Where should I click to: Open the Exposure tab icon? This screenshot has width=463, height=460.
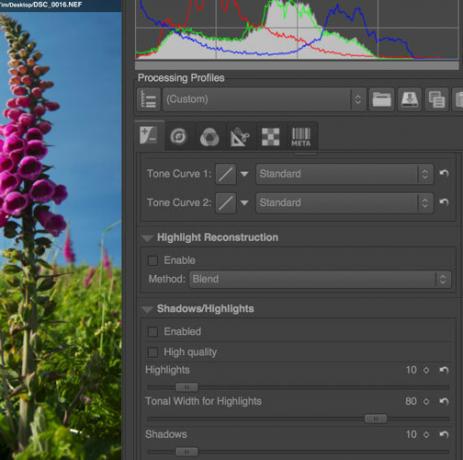pos(149,135)
